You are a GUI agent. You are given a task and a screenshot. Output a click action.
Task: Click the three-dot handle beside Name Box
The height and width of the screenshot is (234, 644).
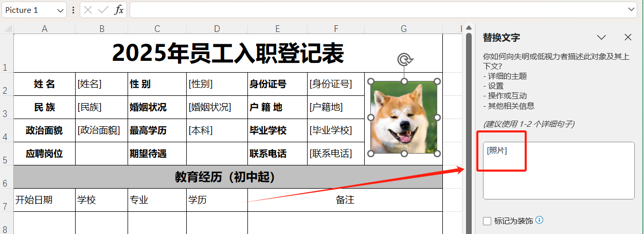pos(73,10)
